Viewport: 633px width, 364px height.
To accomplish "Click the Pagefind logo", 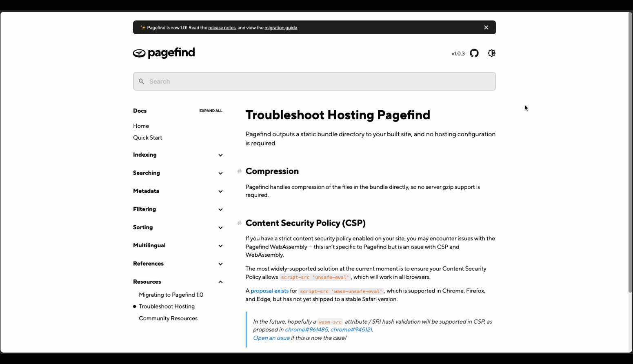I will click(x=164, y=53).
